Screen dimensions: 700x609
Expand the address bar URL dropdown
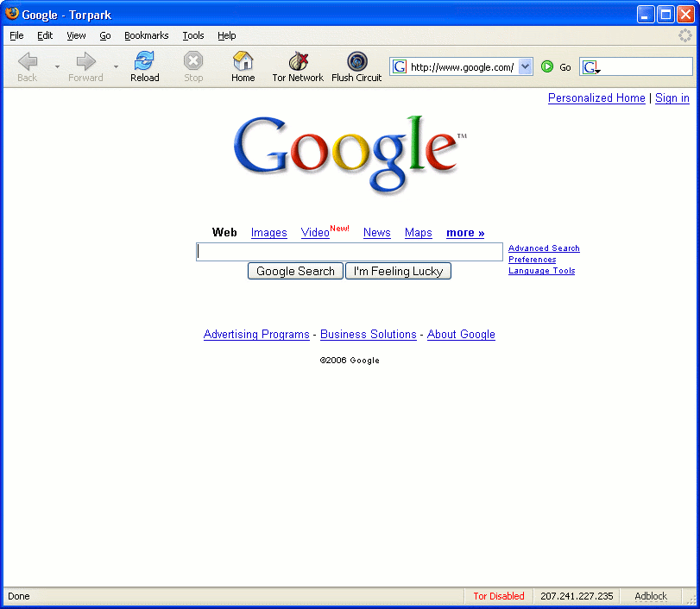526,67
